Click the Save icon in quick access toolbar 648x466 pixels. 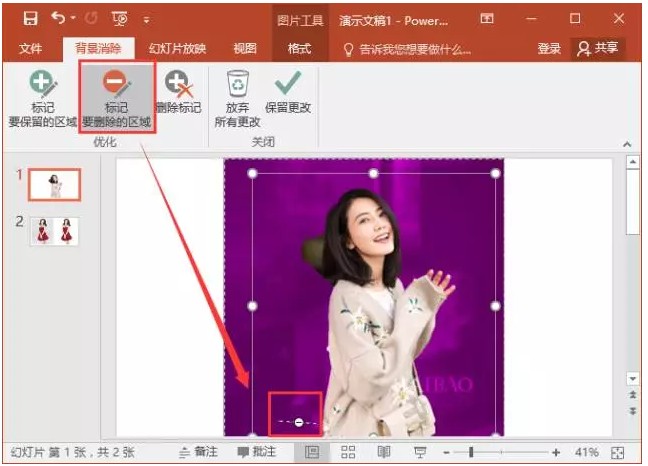coord(30,18)
